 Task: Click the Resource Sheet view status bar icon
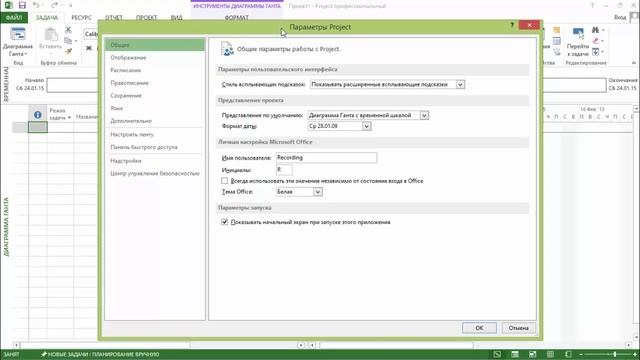click(551, 354)
